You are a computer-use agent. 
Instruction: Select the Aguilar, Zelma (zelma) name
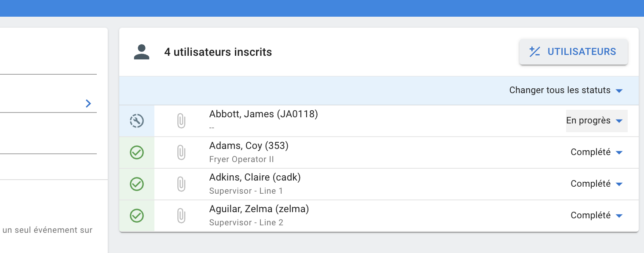pos(259,210)
